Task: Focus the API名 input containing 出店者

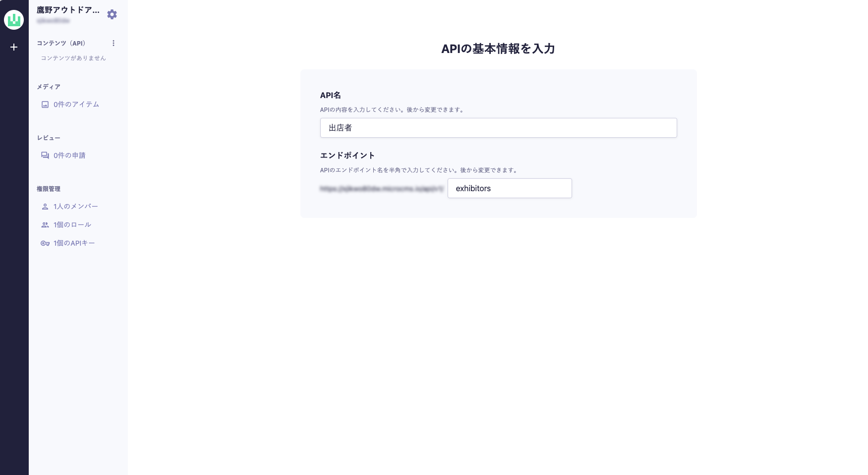Action: point(499,128)
